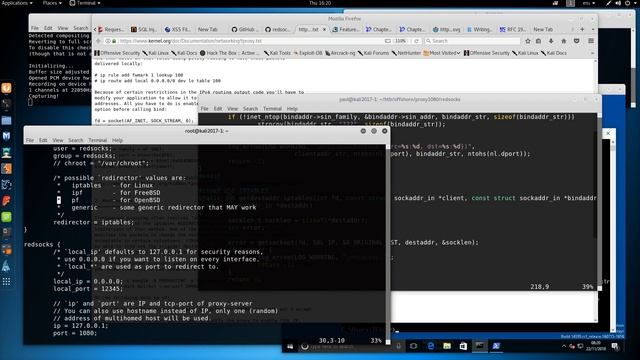The width and height of the screenshot is (640, 360).
Task: Switch to RFC 19... Firefox tab
Action: pyautogui.click(x=513, y=29)
